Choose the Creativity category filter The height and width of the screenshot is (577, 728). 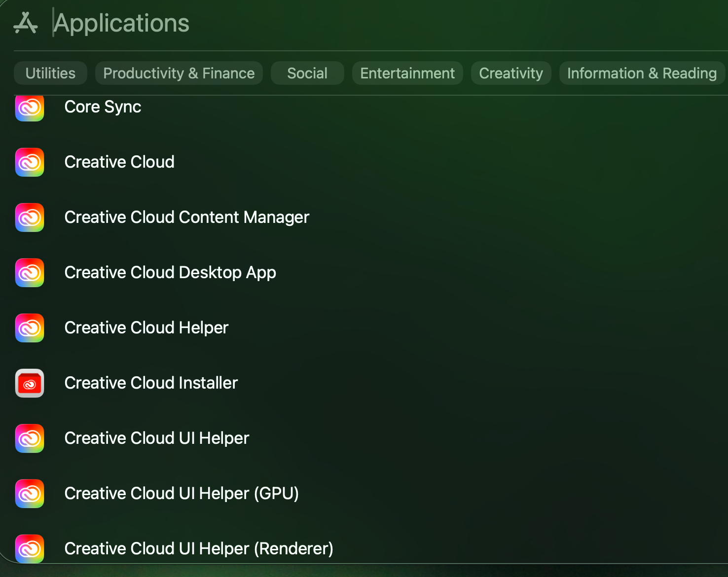511,73
